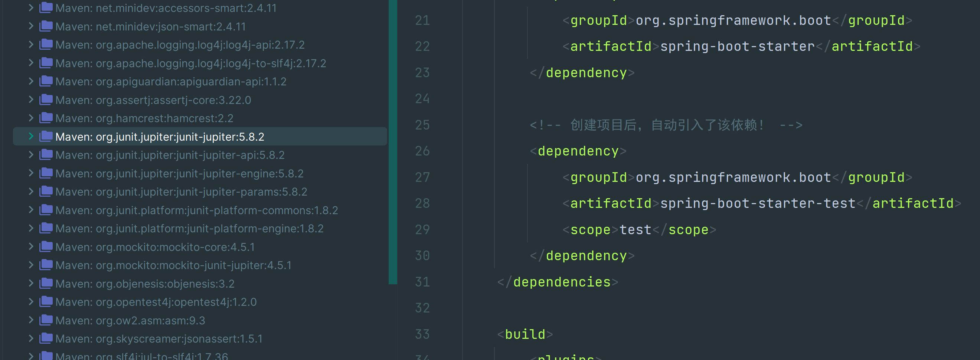Click library icon of junit-jupiter-engine:5.8.2
Image resolution: width=980 pixels, height=360 pixels.
click(x=46, y=173)
